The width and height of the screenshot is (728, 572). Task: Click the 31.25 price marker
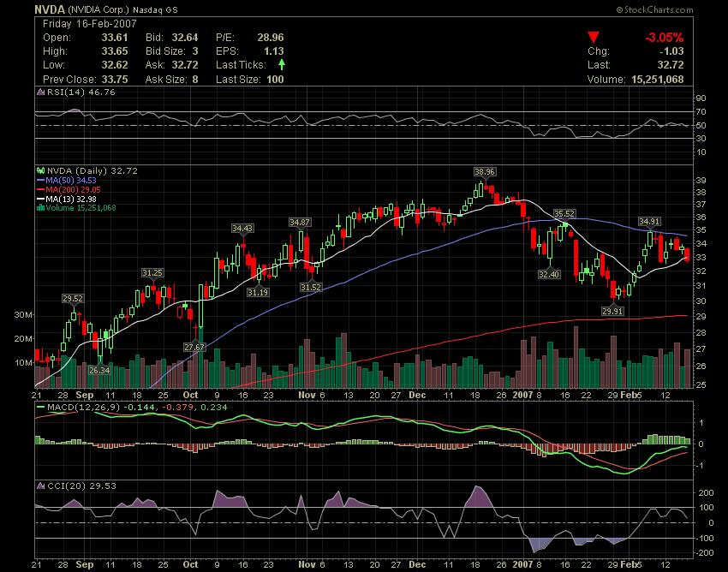point(152,273)
